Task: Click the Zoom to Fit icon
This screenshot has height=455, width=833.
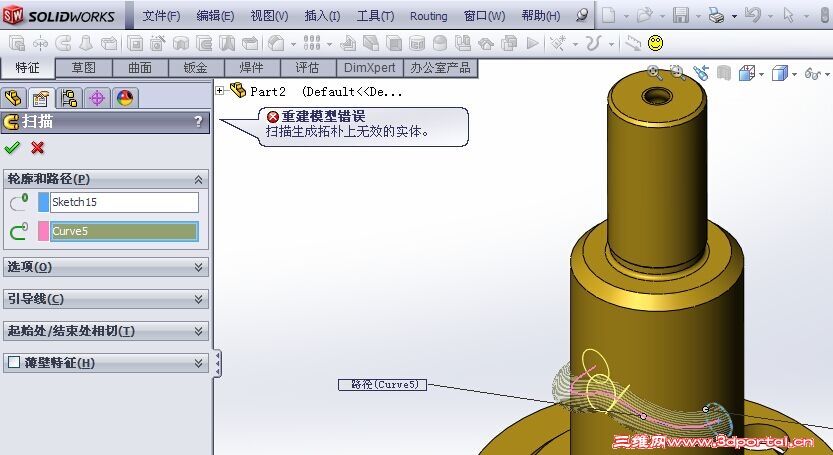Action: coord(654,73)
